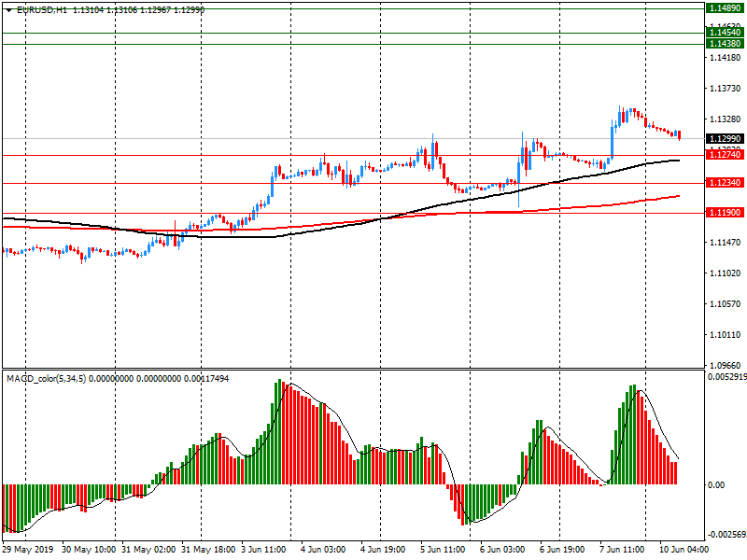Select the 3 Jun 11:00 time label
The height and width of the screenshot is (560, 747).
[x=263, y=550]
